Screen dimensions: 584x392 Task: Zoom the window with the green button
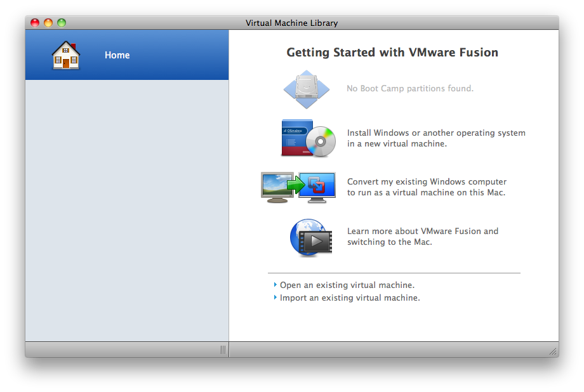62,23
